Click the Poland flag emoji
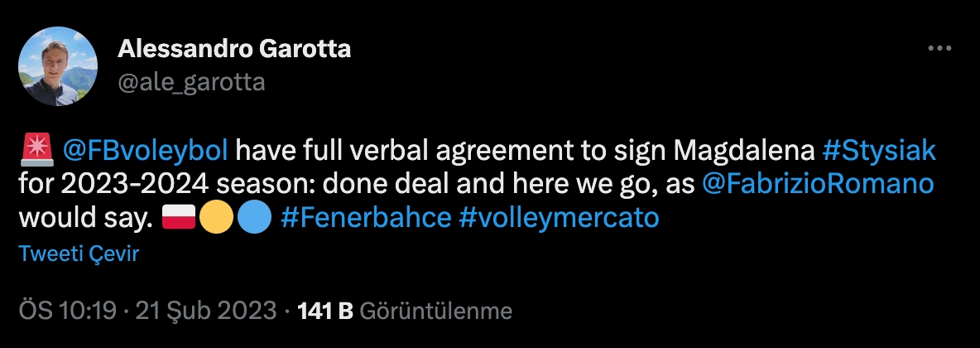The height and width of the screenshot is (348, 980). coord(179,218)
